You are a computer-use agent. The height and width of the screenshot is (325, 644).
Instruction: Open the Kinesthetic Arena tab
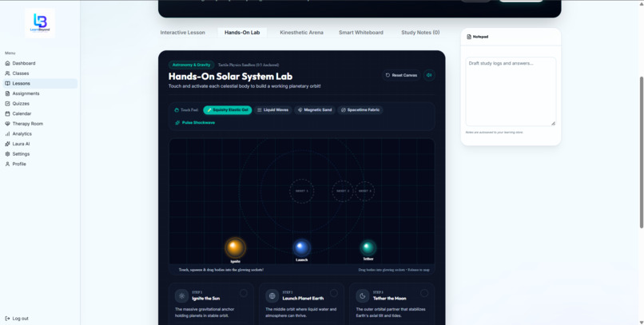click(x=301, y=33)
